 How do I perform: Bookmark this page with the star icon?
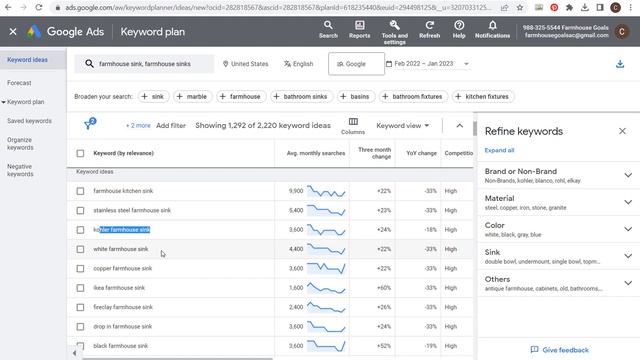(520, 7)
